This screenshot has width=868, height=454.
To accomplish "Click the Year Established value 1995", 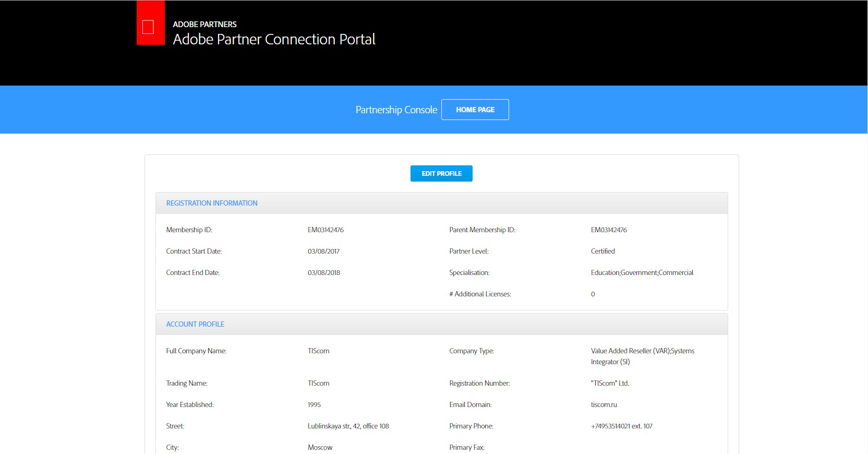I will [x=314, y=404].
